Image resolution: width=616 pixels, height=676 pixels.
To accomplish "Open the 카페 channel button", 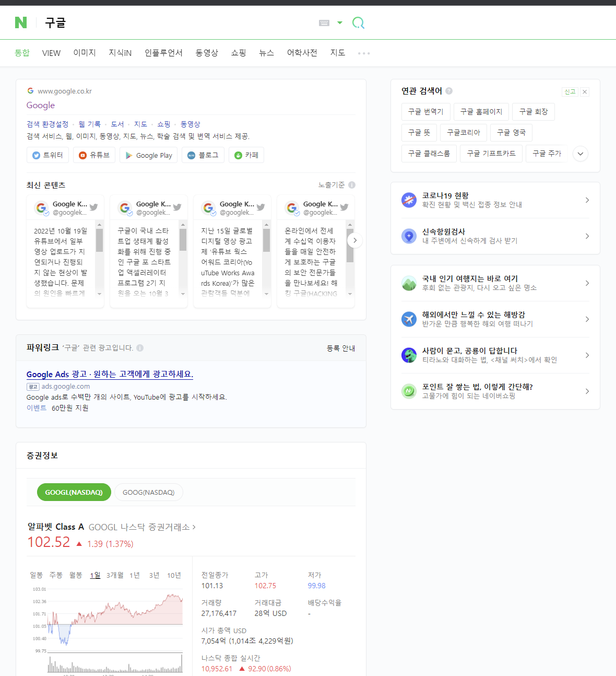I will pos(246,155).
